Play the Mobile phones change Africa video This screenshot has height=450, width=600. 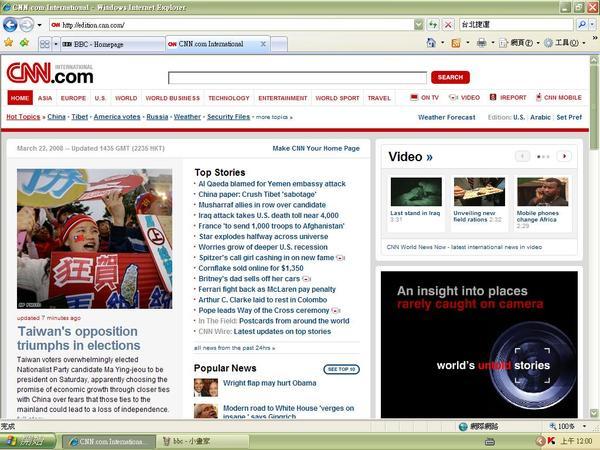543,192
